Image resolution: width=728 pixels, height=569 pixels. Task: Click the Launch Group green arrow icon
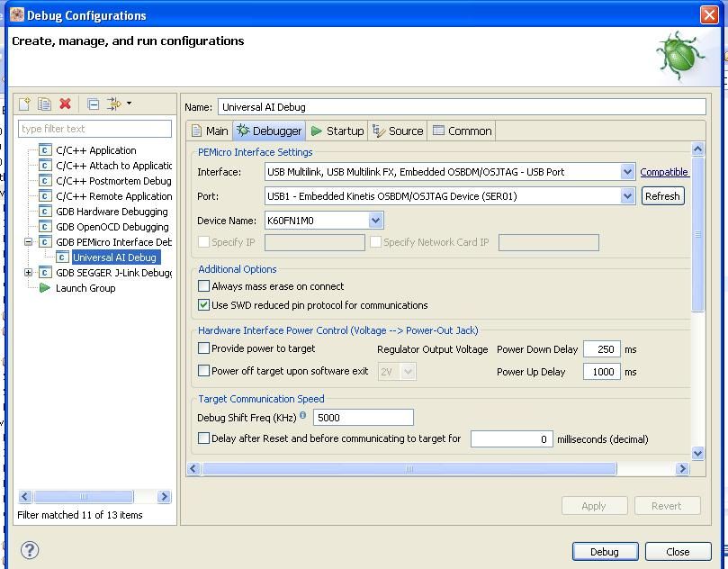point(45,288)
